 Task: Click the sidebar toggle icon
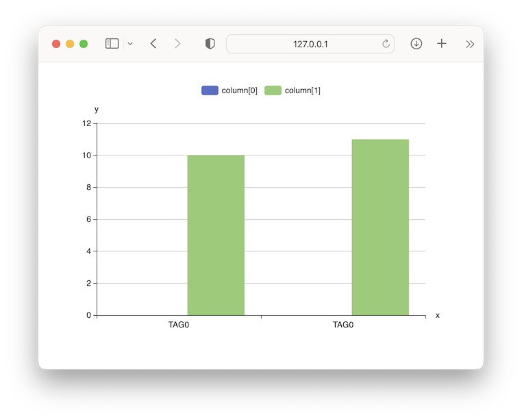112,44
